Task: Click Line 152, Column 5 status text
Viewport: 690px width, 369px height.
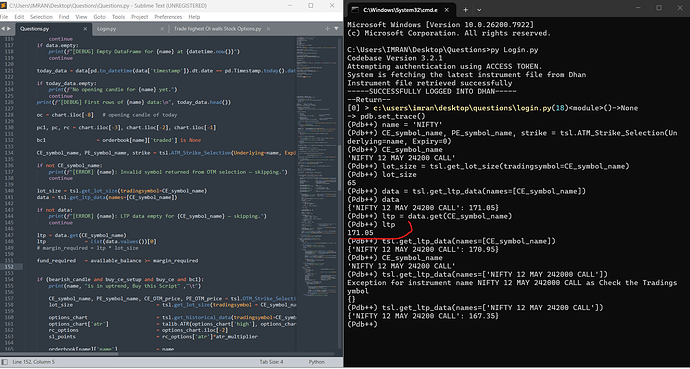Action: click(x=33, y=362)
